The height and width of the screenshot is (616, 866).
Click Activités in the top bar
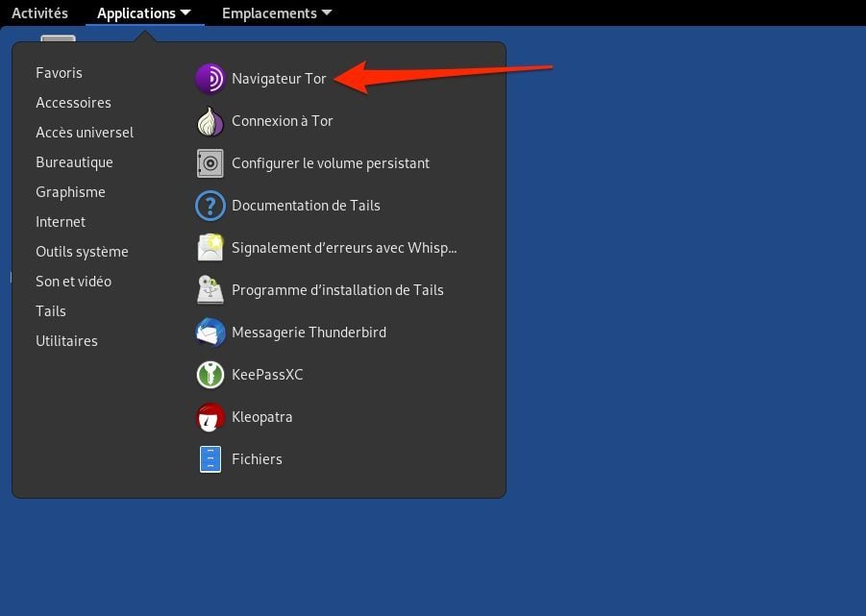pos(39,12)
